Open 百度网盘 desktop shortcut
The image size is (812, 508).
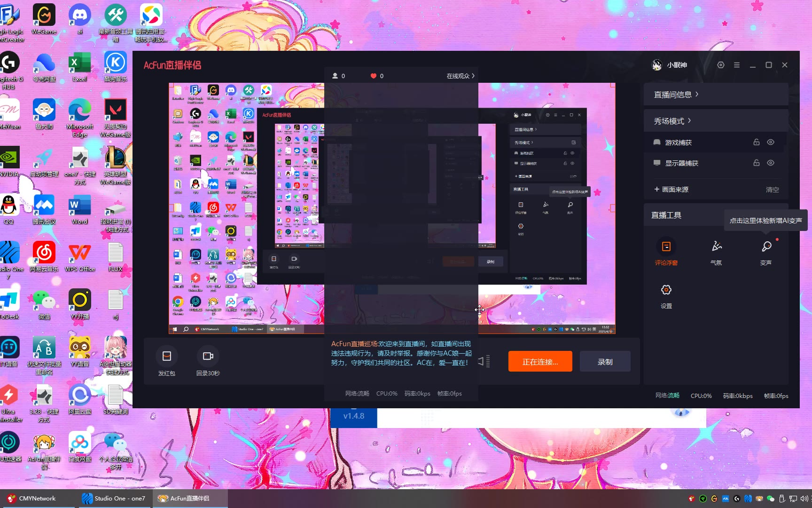80,447
